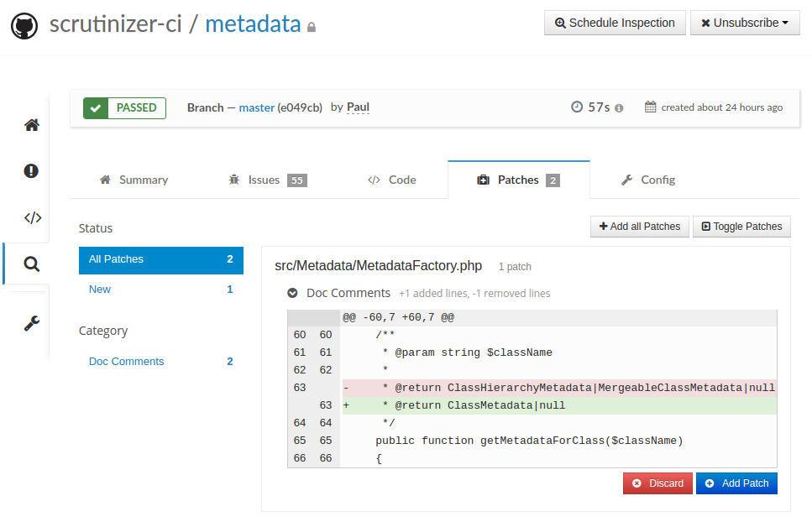This screenshot has width=812, height=522.
Task: Click the scrutinizer-ci organization name
Action: [x=116, y=24]
